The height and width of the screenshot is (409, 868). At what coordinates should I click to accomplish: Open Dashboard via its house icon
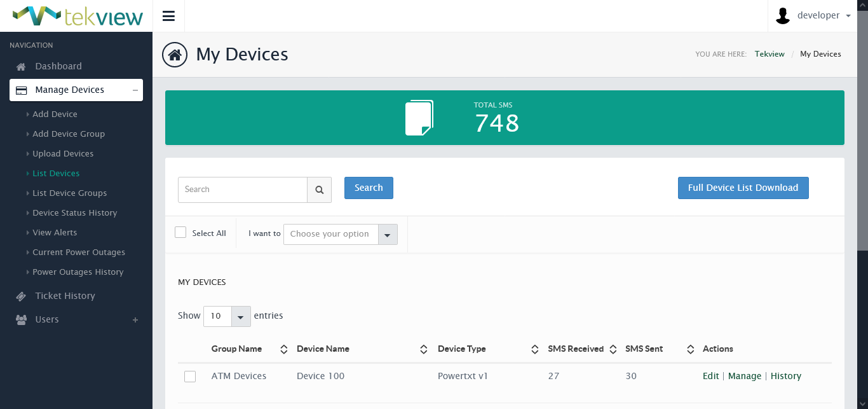[21, 67]
